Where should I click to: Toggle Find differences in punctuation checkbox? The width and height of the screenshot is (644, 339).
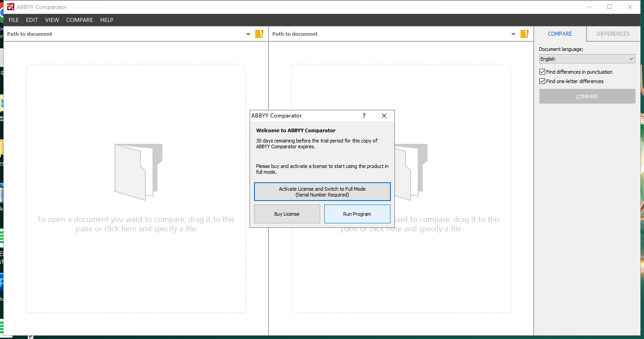[542, 72]
